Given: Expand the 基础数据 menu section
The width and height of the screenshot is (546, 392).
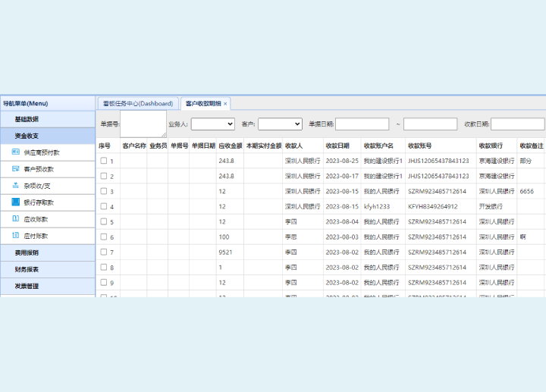Looking at the screenshot, I should point(27,119).
